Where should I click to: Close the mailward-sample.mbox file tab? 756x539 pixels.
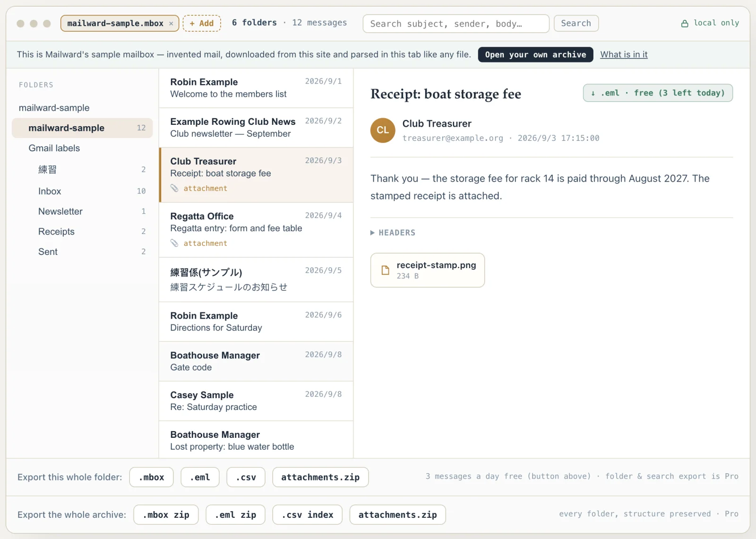171,24
